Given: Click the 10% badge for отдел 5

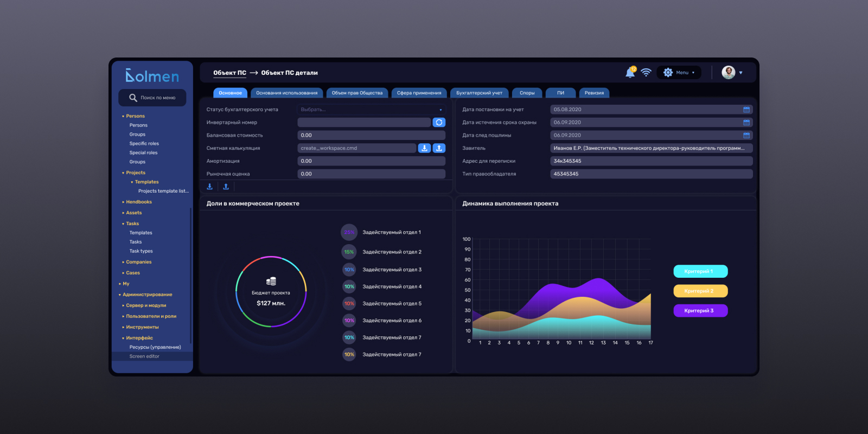Looking at the screenshot, I should click(349, 303).
